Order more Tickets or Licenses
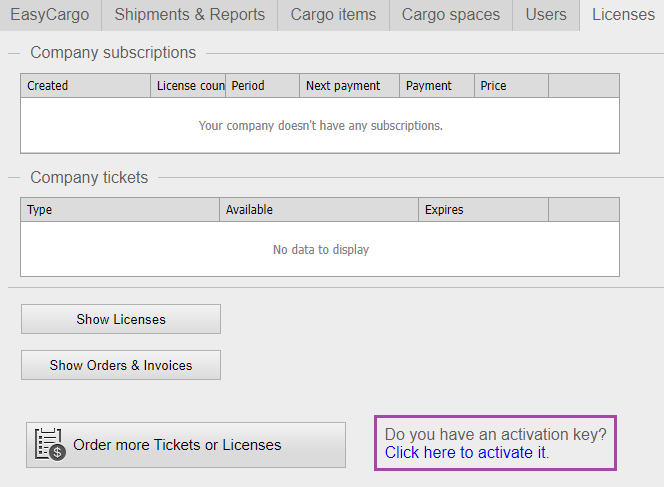Image resolution: width=664 pixels, height=487 pixels. (x=186, y=445)
